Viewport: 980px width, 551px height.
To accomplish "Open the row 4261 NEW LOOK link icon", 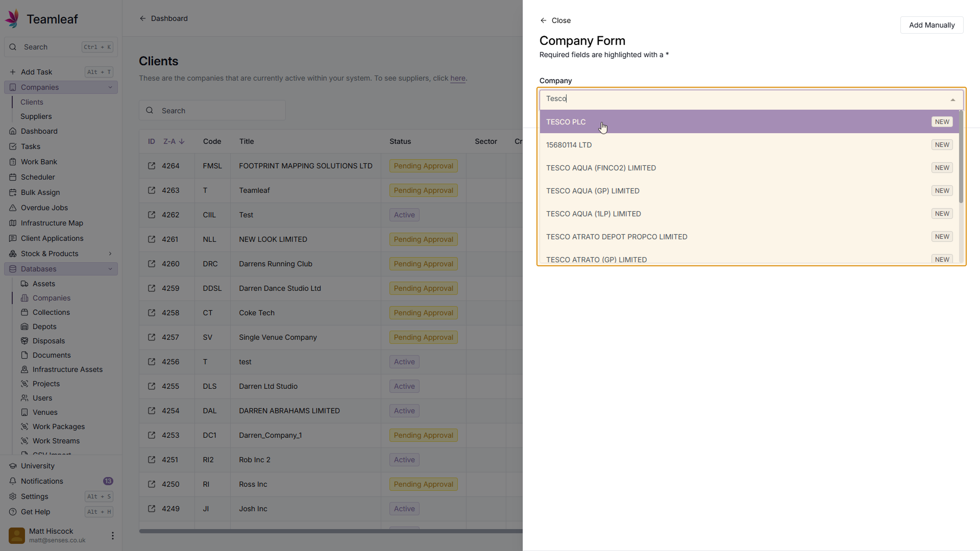I will [x=152, y=239].
